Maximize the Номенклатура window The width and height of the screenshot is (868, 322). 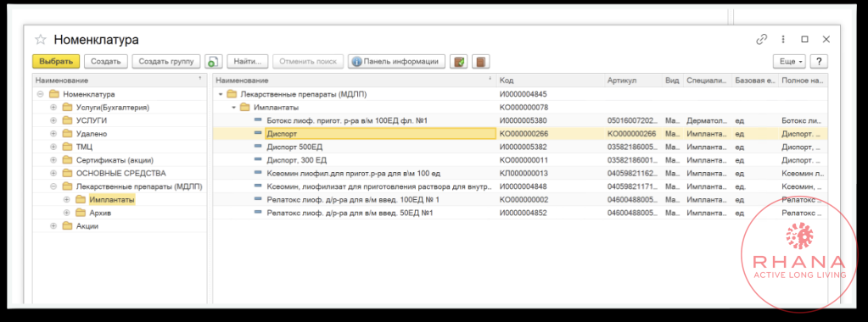tap(805, 39)
